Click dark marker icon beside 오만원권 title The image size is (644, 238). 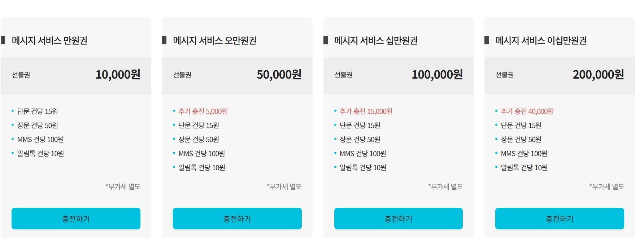164,40
